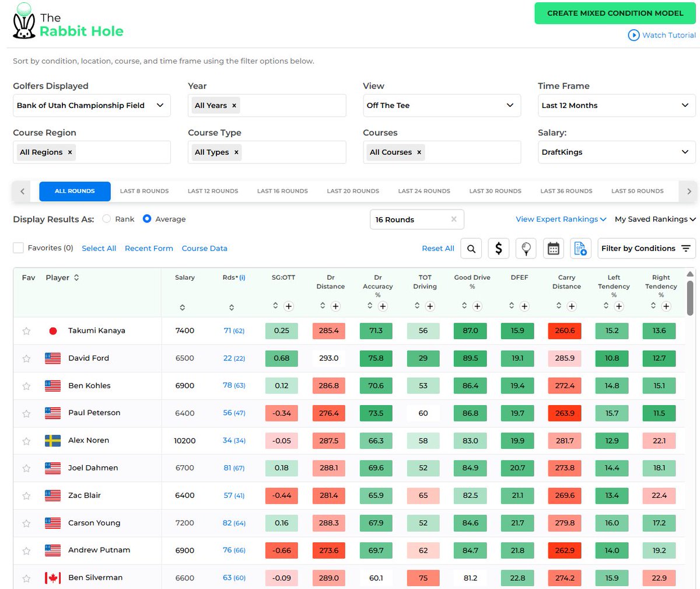The width and height of the screenshot is (700, 589).
Task: Favorite Takumi Kanaya with star icon
Action: tap(26, 331)
